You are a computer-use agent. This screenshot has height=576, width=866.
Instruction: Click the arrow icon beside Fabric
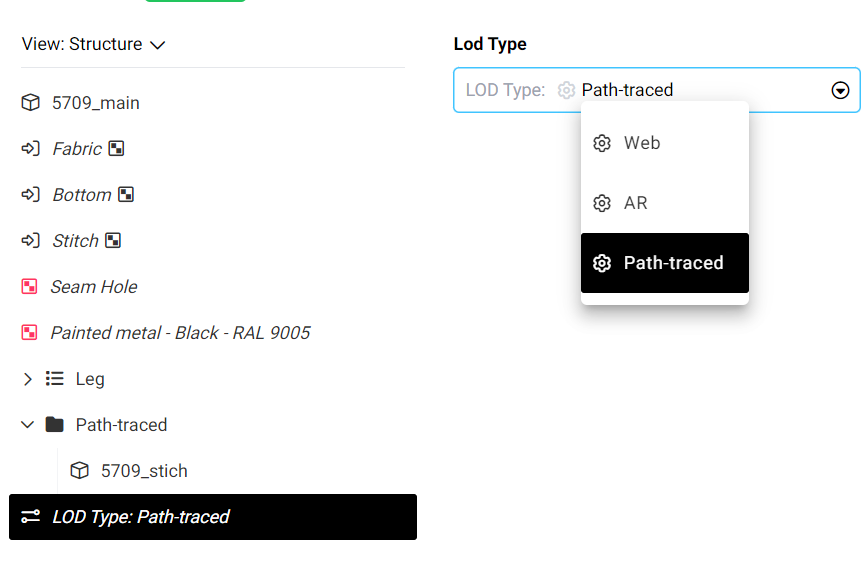[30, 149]
